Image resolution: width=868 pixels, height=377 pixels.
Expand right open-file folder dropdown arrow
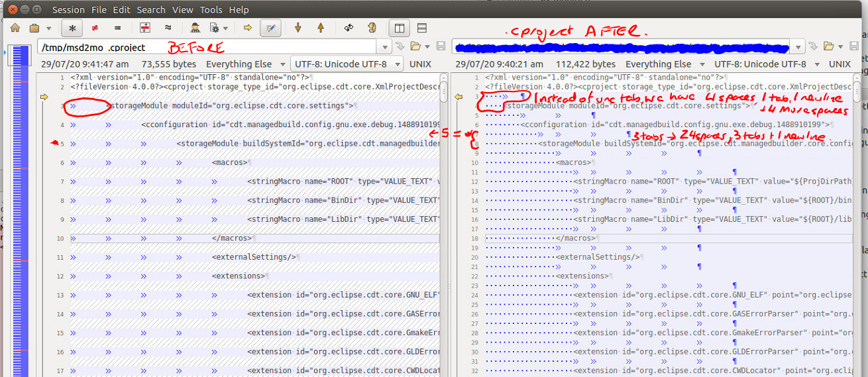(840, 46)
